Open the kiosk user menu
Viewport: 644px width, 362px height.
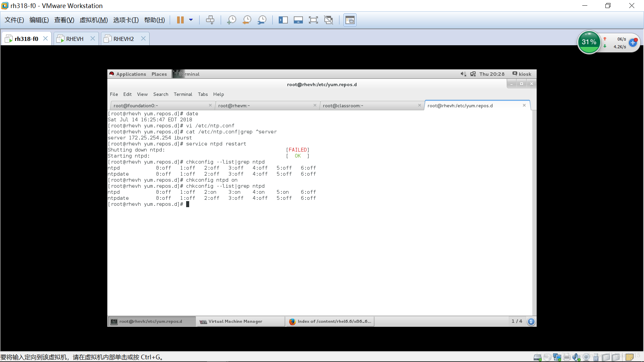(x=522, y=74)
